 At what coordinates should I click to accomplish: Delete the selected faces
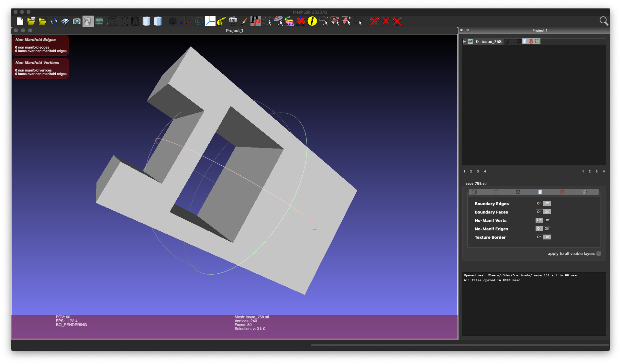click(x=386, y=21)
